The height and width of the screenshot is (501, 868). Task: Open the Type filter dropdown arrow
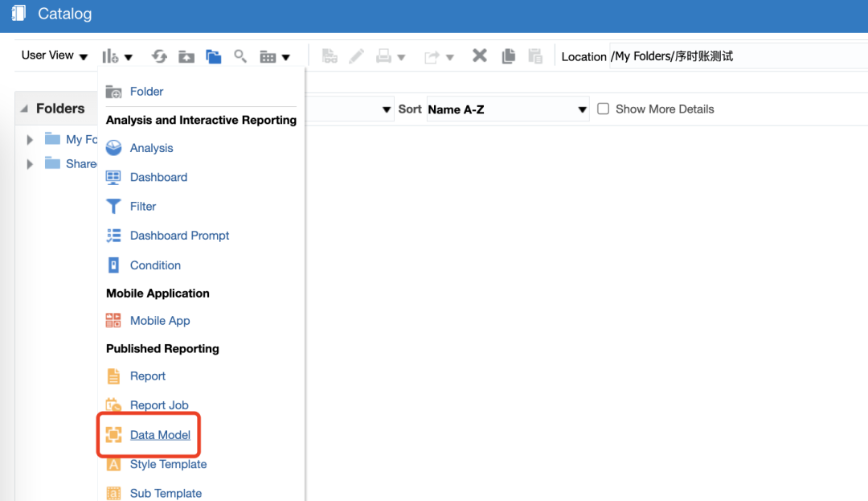387,109
